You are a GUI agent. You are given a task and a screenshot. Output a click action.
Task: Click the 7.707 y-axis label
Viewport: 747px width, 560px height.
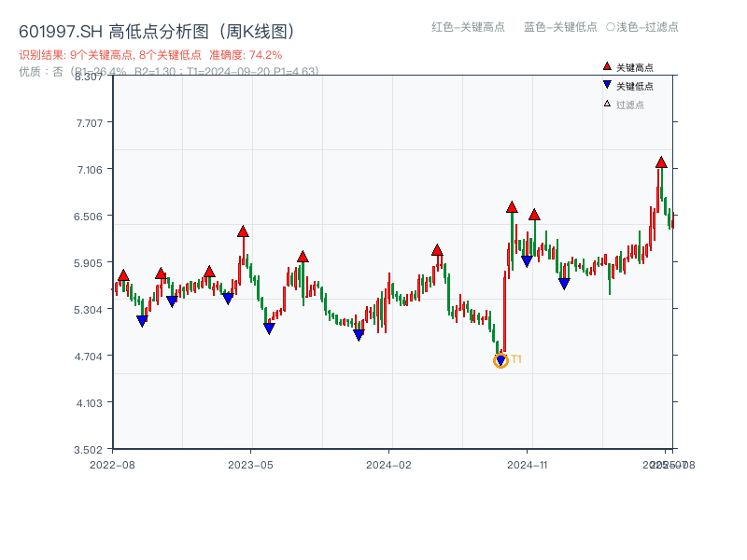(x=90, y=123)
